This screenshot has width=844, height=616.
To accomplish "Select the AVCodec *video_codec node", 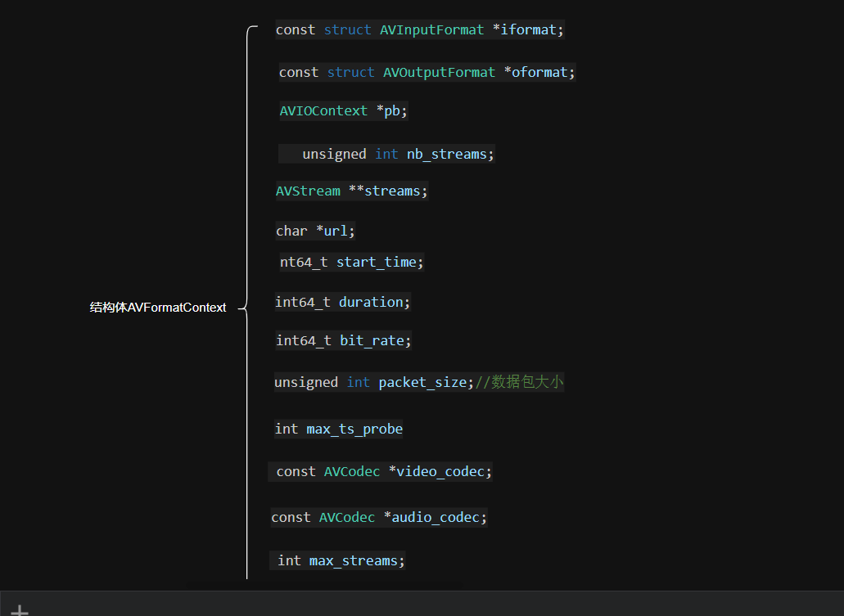I will [381, 471].
